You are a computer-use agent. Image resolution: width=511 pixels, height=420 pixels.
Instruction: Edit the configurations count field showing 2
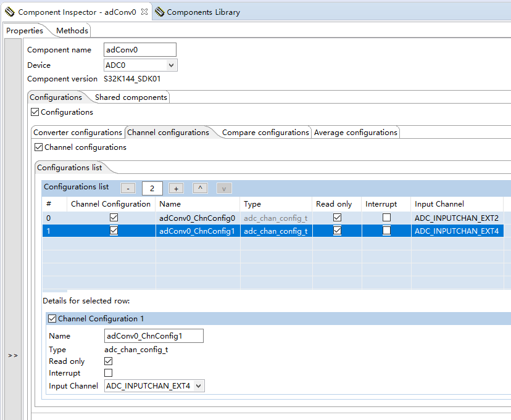152,189
